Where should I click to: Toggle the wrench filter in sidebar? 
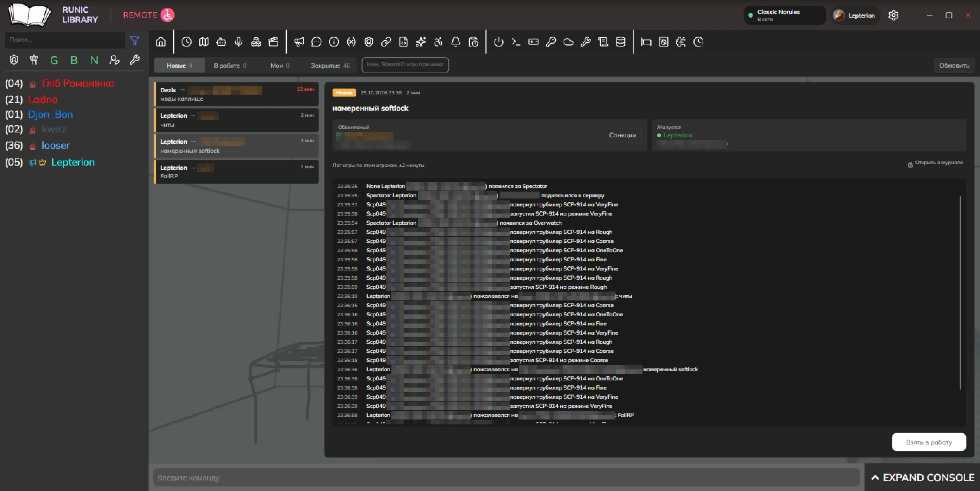tap(135, 60)
